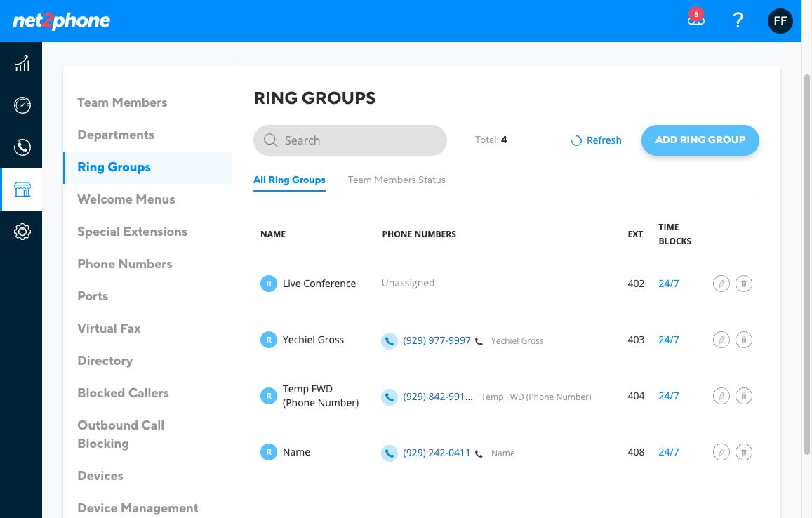The width and height of the screenshot is (812, 518).
Task: Switch to the Team Members Status tab
Action: tap(397, 180)
